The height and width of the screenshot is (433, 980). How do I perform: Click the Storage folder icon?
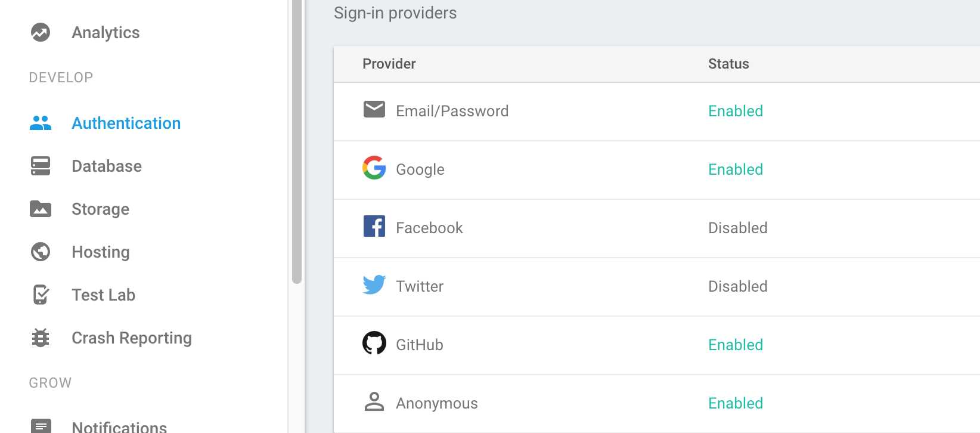pos(41,209)
